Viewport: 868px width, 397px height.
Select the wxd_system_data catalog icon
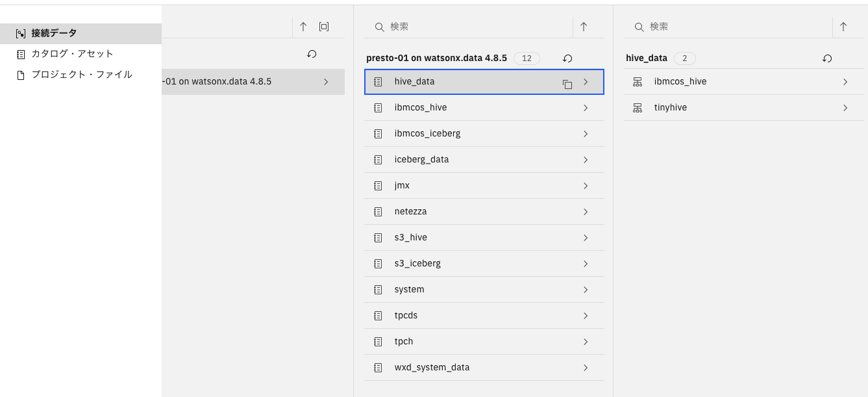[x=378, y=368]
